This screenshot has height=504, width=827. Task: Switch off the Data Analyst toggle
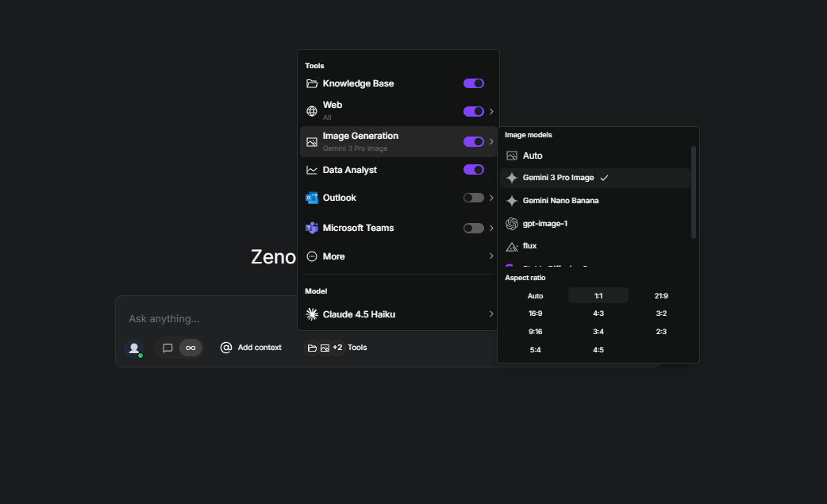pyautogui.click(x=474, y=170)
